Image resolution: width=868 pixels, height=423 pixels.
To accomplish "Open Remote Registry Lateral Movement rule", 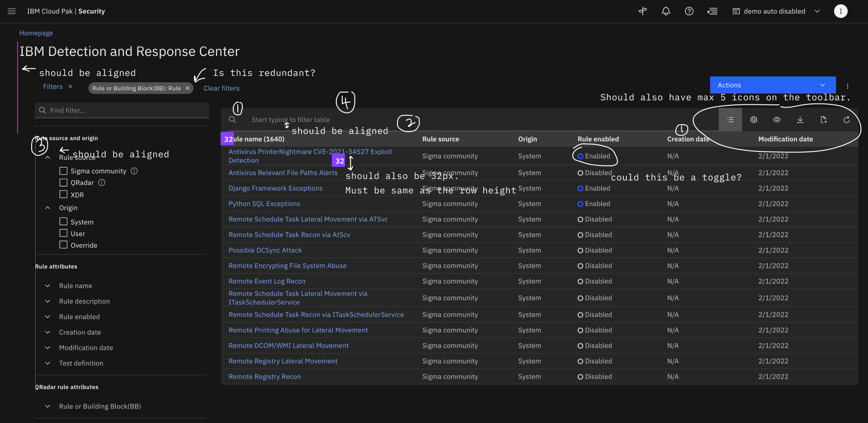I will [283, 361].
